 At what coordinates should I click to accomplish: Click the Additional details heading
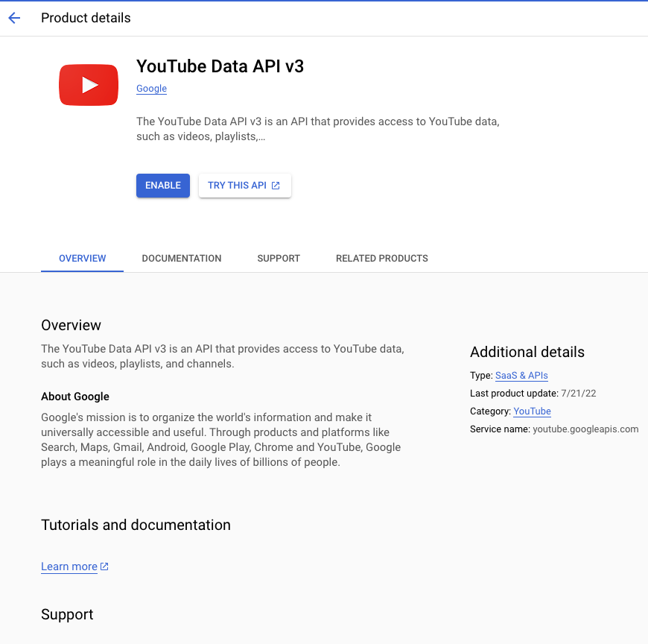click(527, 352)
